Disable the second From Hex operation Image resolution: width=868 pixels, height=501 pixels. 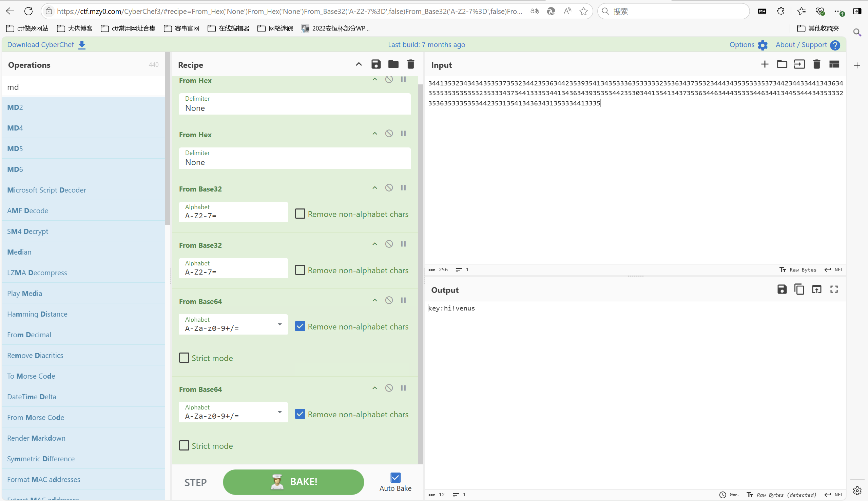[389, 134]
